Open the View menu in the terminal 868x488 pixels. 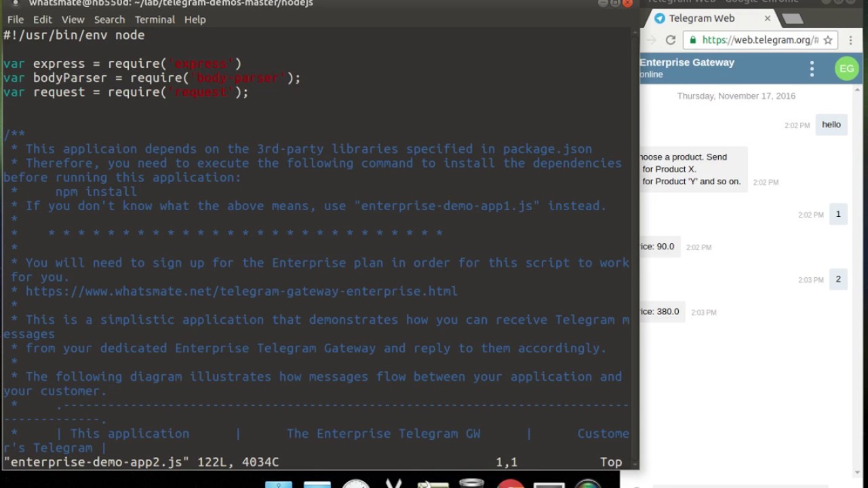[73, 20]
